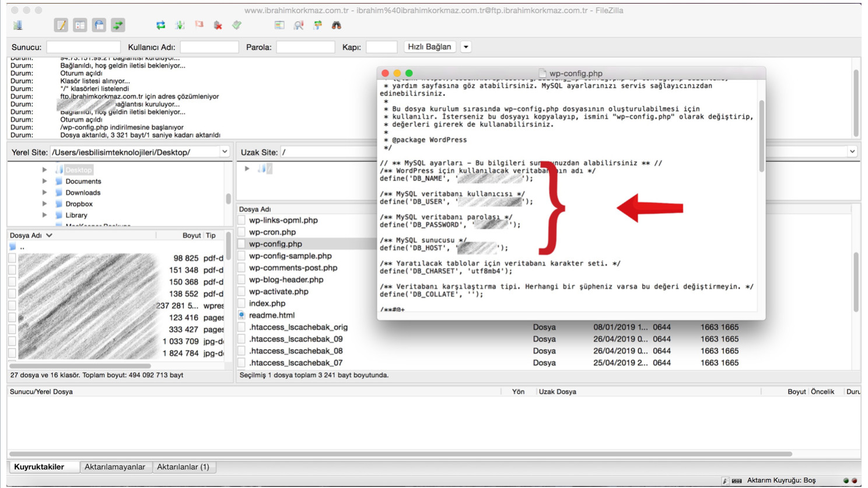Screen dimensions: 868x488
Task: Sort local files by Tip column
Action: 213,235
